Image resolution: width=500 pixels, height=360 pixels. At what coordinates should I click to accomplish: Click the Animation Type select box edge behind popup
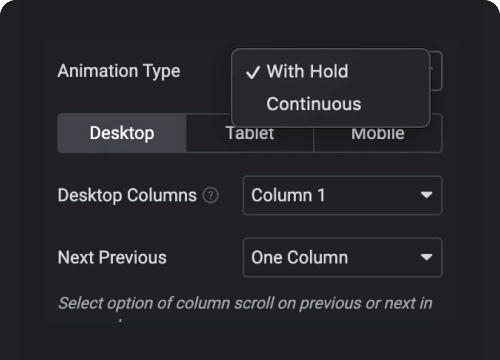pyautogui.click(x=437, y=71)
